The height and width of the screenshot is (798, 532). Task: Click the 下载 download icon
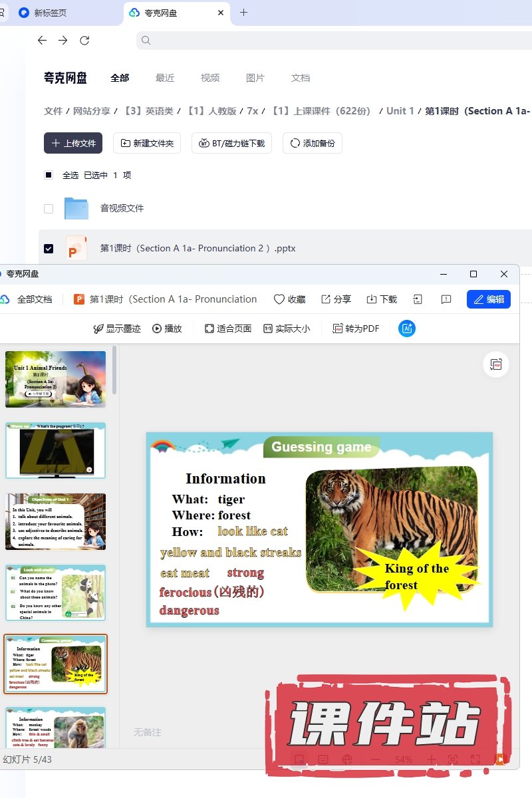tap(372, 299)
